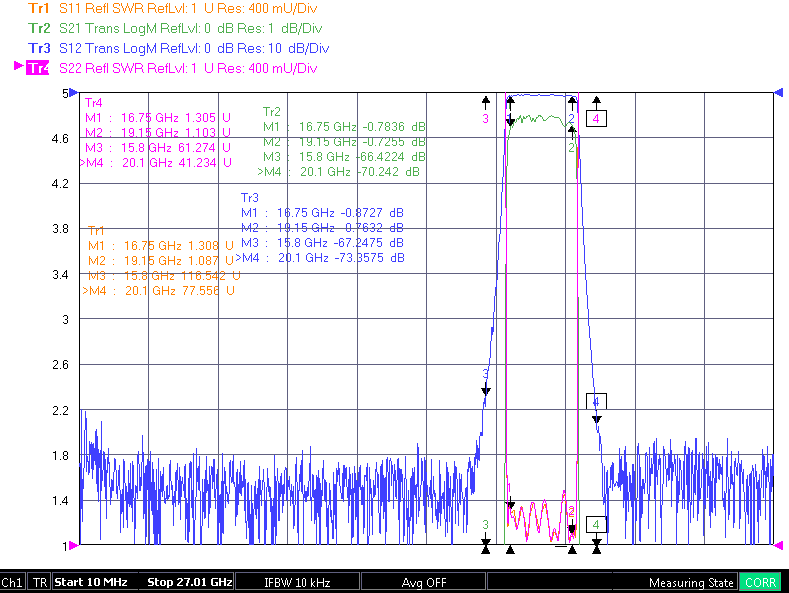Select blue marker 3 on the rising edge
789x593 pixels.
[486, 374]
